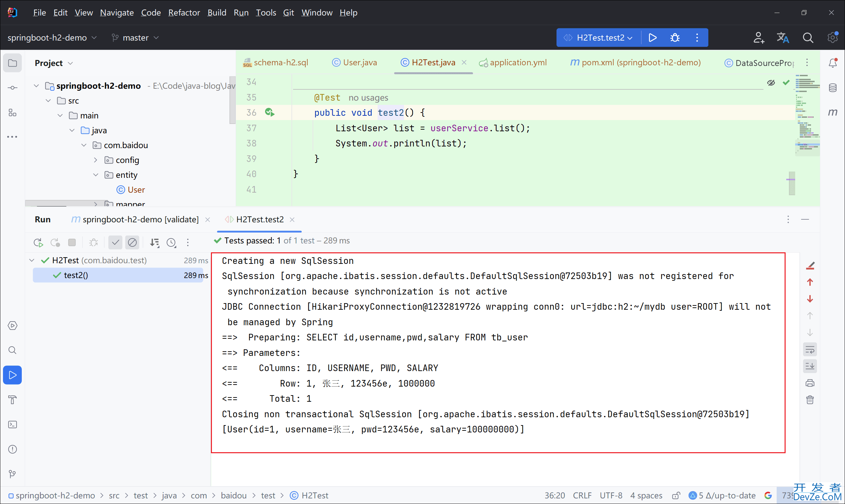
Task: Print the console output
Action: tap(810, 383)
